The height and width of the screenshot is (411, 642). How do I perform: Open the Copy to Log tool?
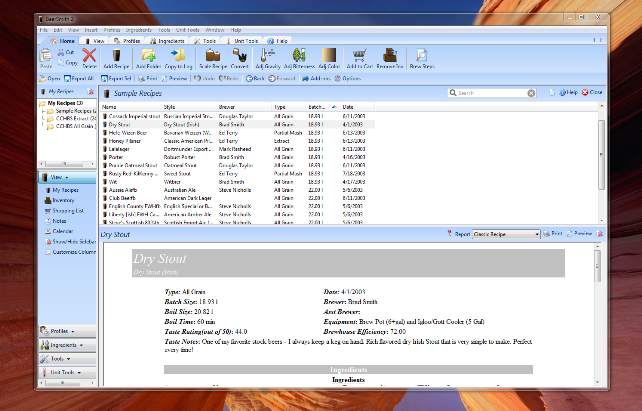tap(180, 58)
